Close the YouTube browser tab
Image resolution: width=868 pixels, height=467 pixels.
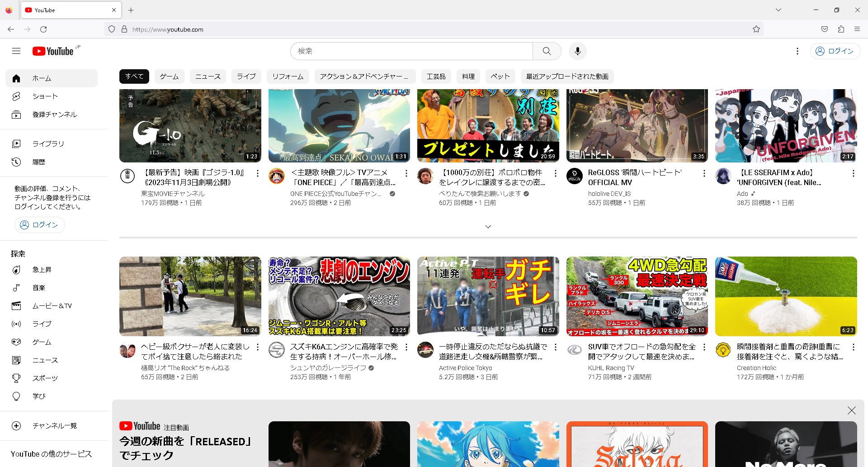[114, 10]
